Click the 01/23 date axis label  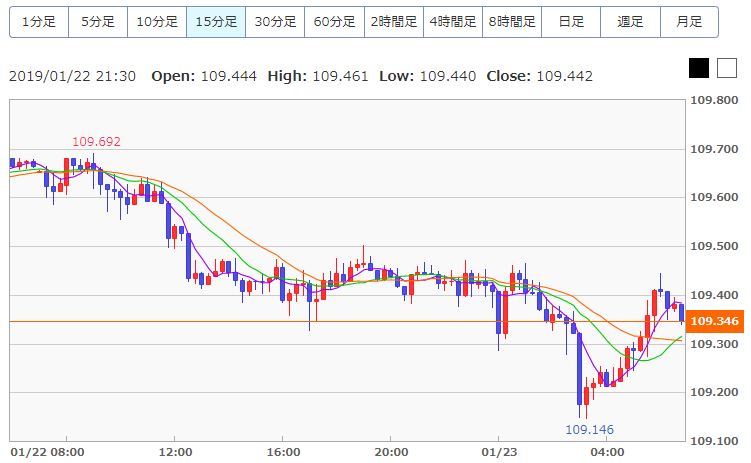(x=499, y=452)
